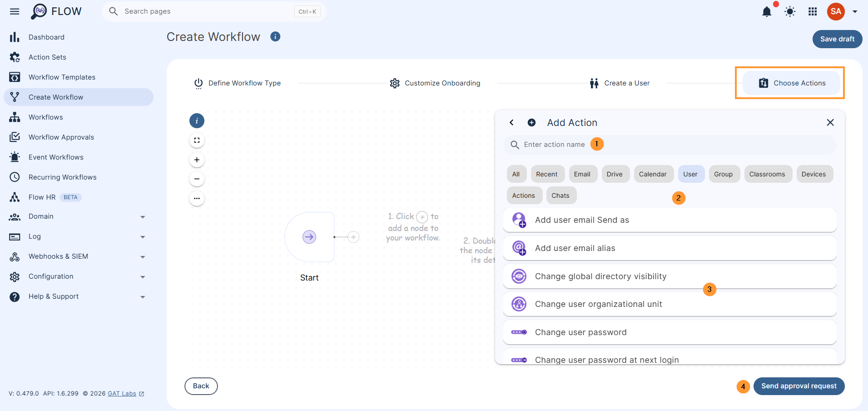The image size is (868, 411).
Task: Expand the Configuration section
Action: [79, 276]
